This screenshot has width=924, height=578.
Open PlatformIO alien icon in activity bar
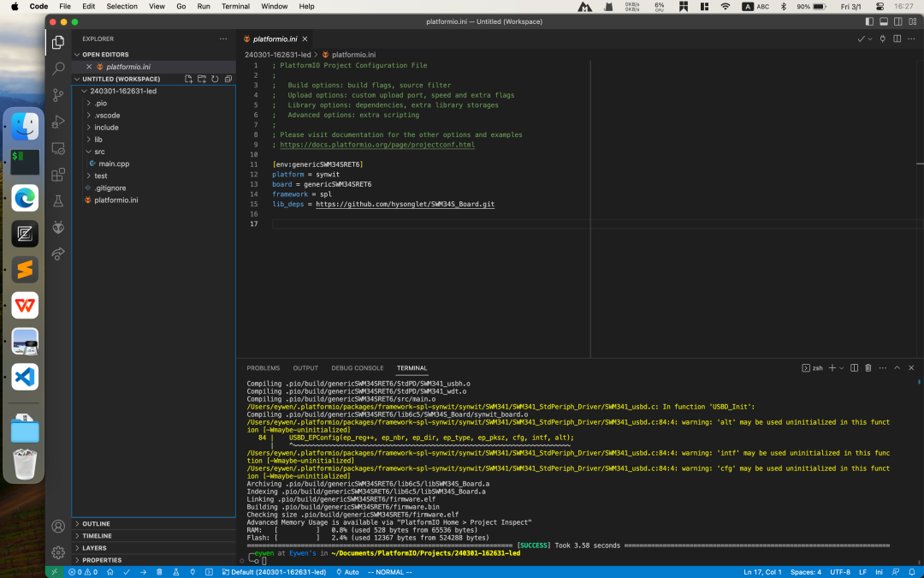pos(58,227)
